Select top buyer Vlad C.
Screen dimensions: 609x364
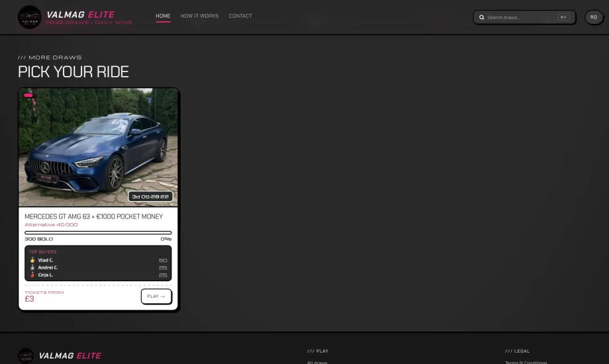click(46, 260)
